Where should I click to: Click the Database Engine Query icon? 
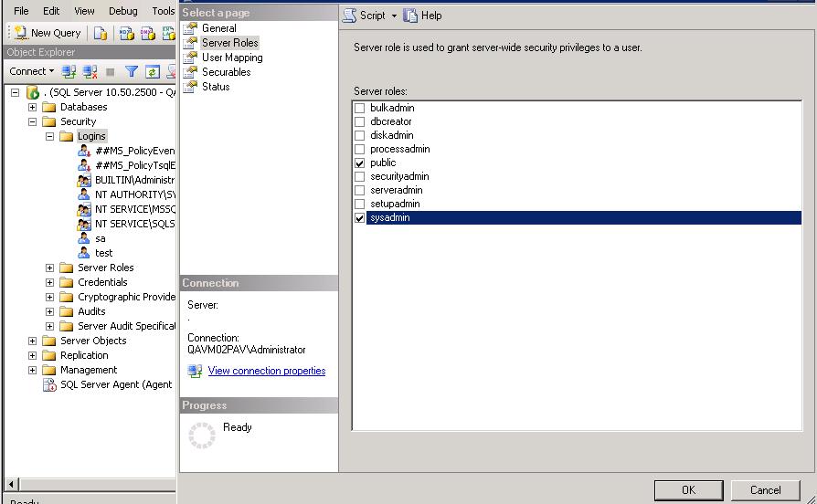click(101, 33)
